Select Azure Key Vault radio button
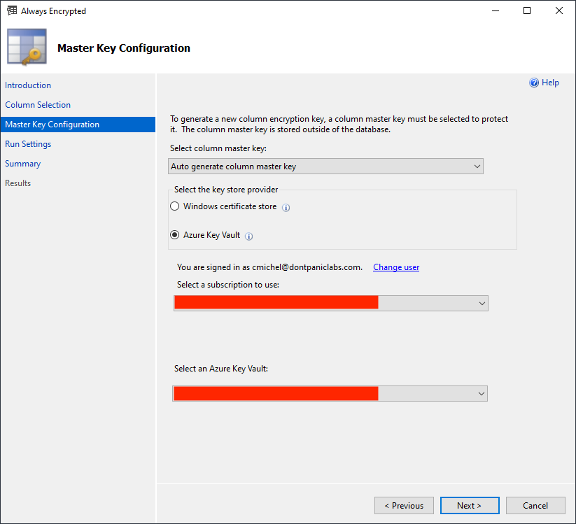The image size is (576, 524). [175, 234]
